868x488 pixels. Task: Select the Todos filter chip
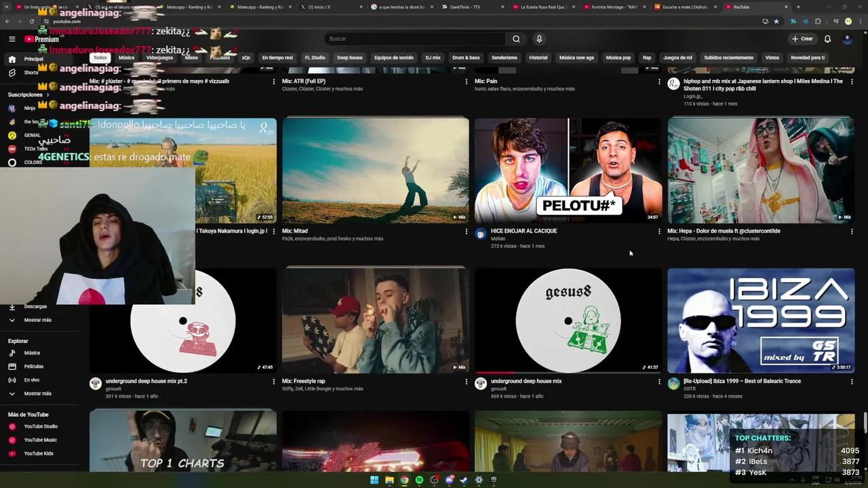click(100, 58)
